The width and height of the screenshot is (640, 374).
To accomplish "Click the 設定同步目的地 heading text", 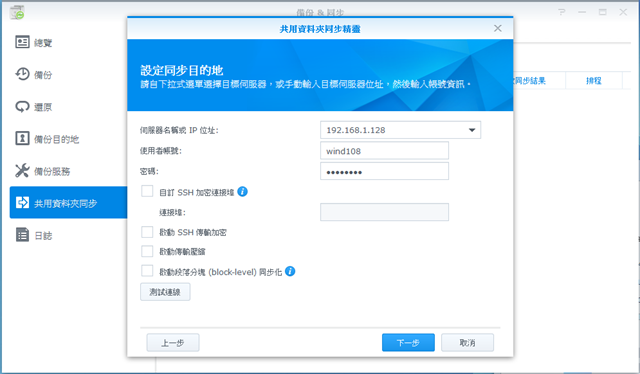I will pos(182,70).
